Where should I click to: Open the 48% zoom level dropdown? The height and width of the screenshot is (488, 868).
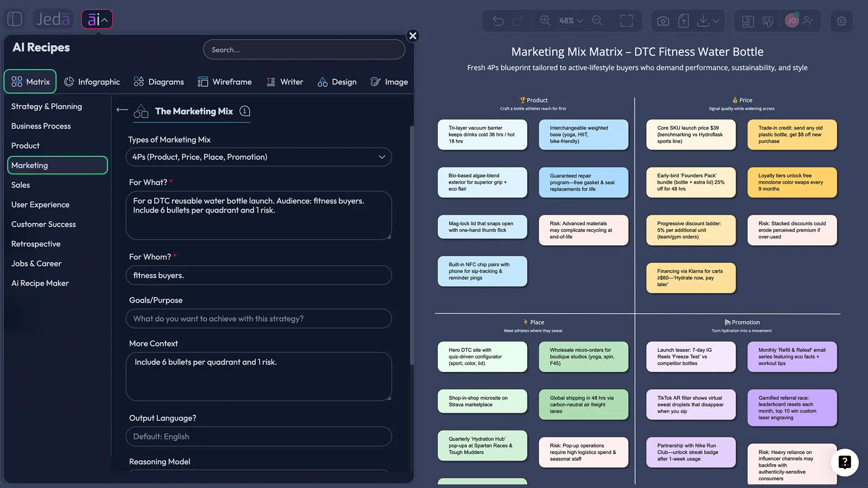click(x=571, y=20)
